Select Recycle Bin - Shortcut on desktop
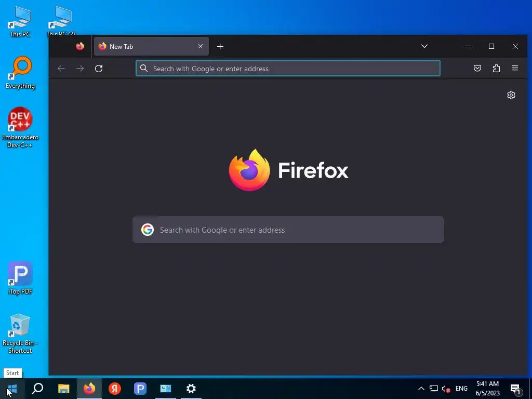The width and height of the screenshot is (532, 399). (x=20, y=334)
